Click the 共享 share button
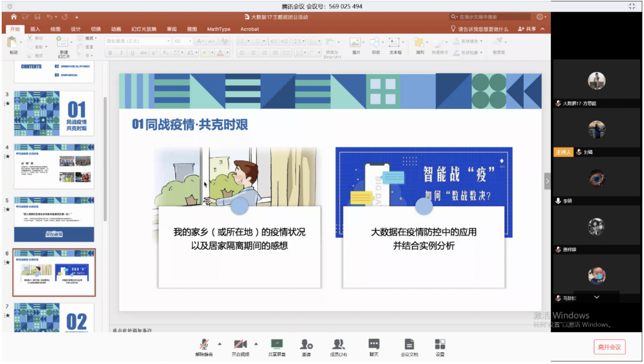The image size is (644, 364). pyautogui.click(x=527, y=29)
